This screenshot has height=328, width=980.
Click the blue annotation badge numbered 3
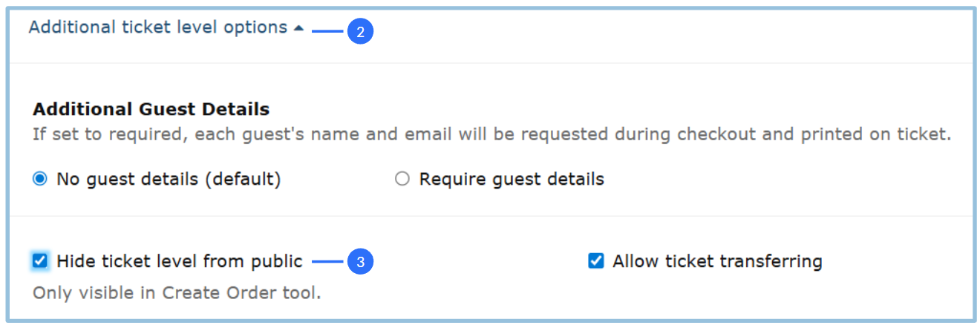click(x=360, y=261)
